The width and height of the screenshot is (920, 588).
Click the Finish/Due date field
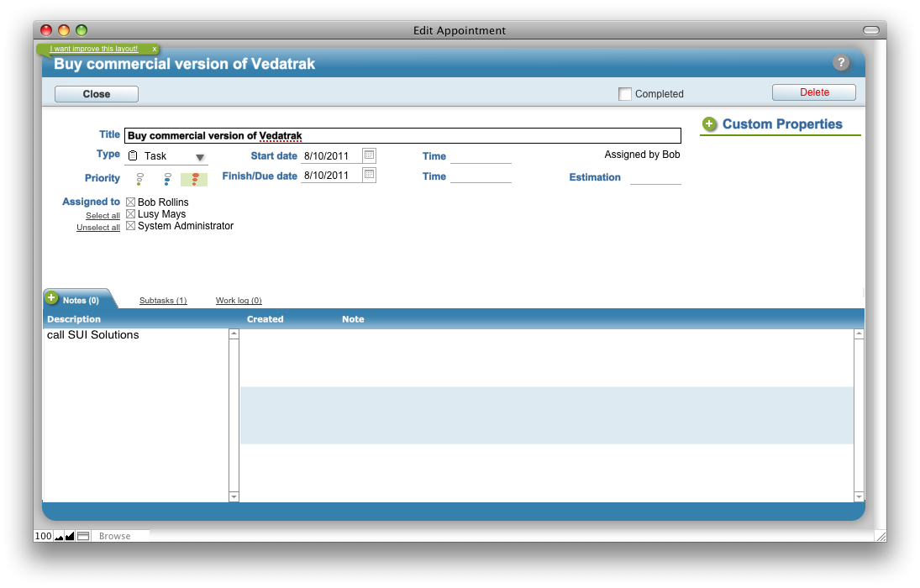coord(331,176)
